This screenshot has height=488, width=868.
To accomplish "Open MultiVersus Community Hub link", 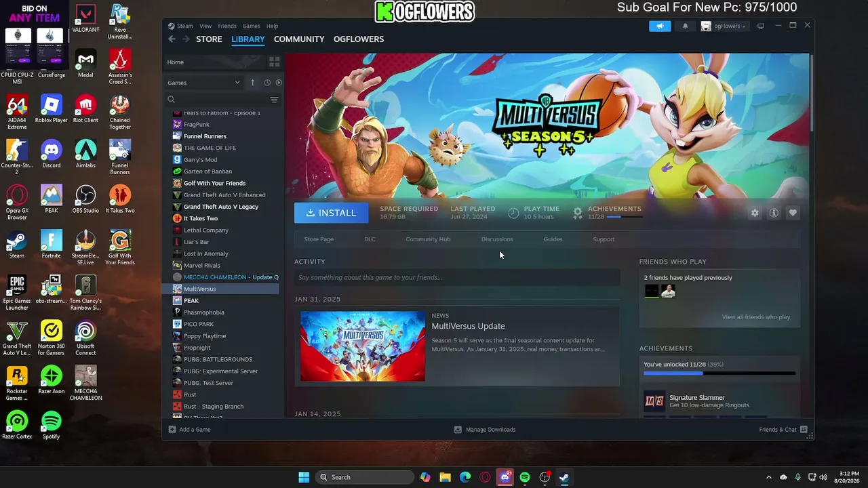I will pyautogui.click(x=428, y=239).
